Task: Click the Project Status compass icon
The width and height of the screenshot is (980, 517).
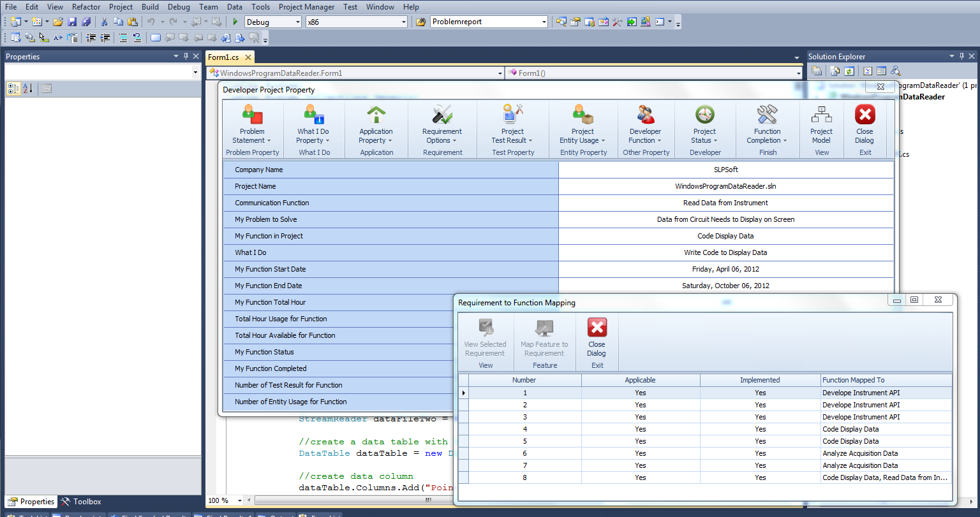Action: point(705,114)
